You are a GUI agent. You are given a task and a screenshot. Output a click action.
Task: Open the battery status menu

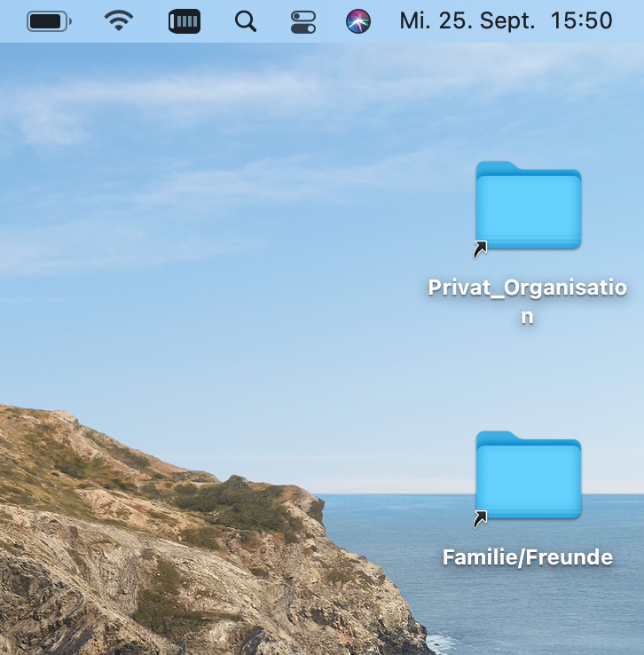coord(49,20)
